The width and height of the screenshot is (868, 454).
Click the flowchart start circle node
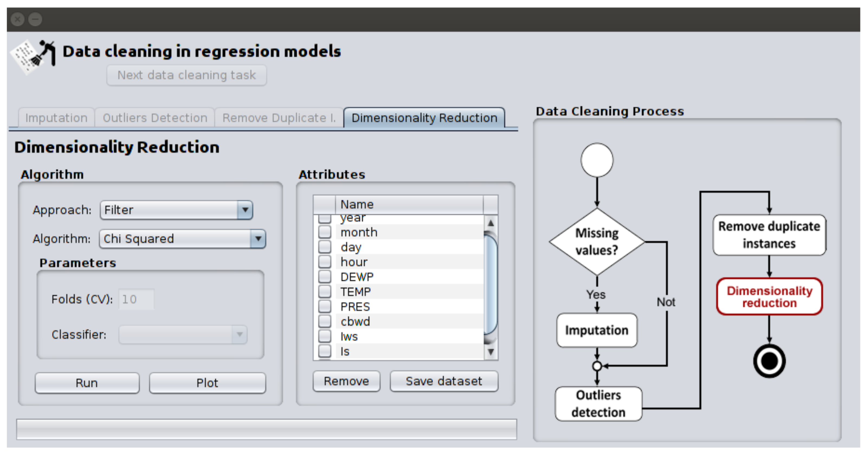point(597,160)
